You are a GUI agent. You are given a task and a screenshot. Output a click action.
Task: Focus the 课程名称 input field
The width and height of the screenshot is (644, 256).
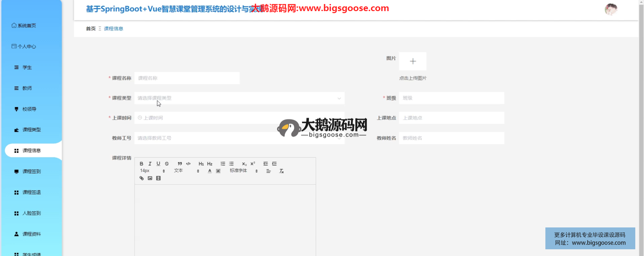187,78
